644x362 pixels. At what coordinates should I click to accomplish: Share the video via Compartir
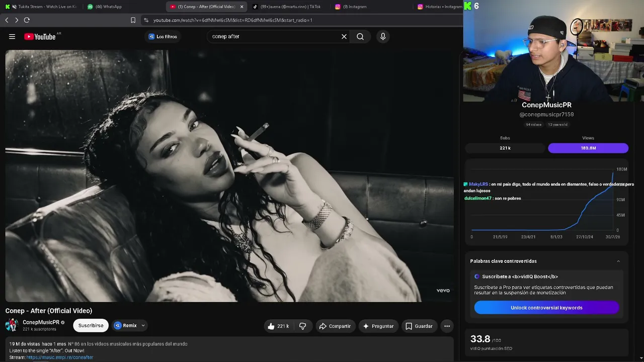pos(335,326)
